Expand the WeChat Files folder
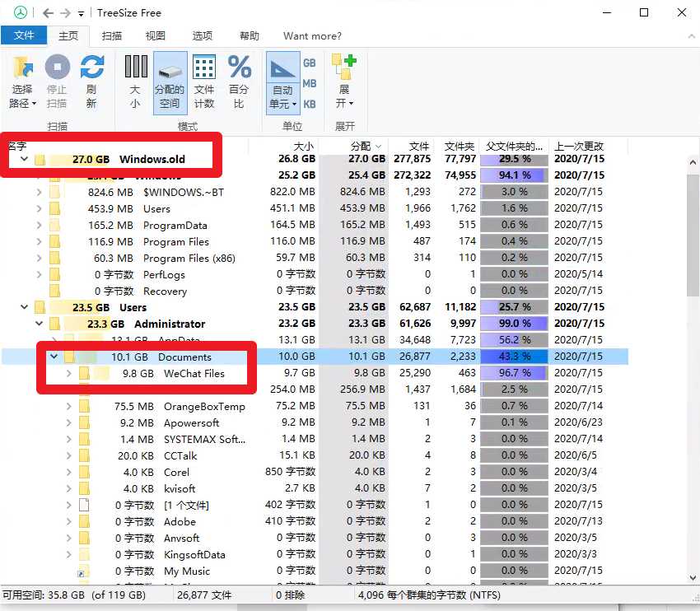 (68, 374)
